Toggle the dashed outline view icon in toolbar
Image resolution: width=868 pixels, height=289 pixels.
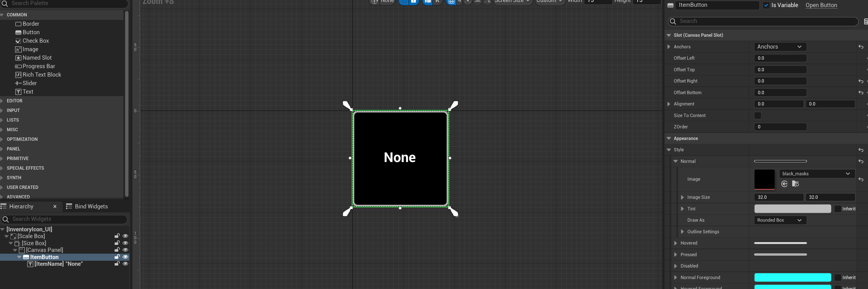(x=404, y=2)
